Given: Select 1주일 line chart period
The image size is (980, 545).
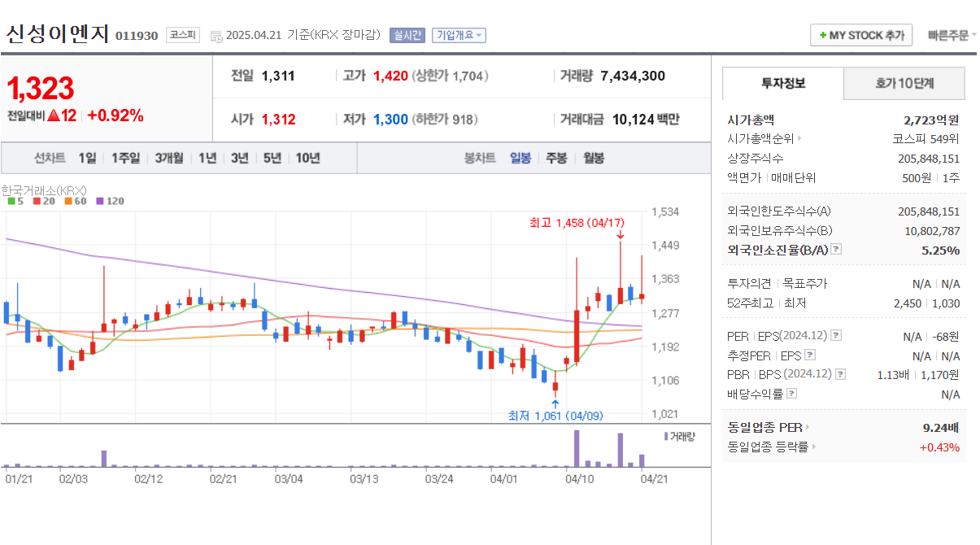Looking at the screenshot, I should [125, 158].
